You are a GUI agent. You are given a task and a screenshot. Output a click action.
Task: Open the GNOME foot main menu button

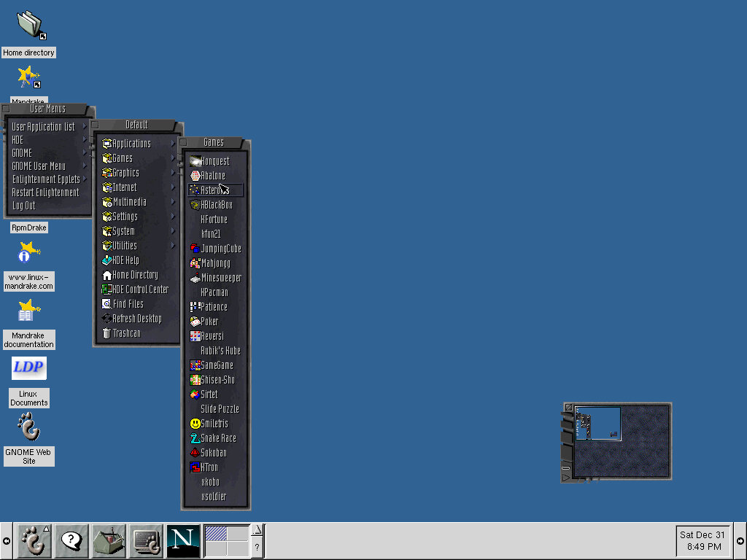32,541
